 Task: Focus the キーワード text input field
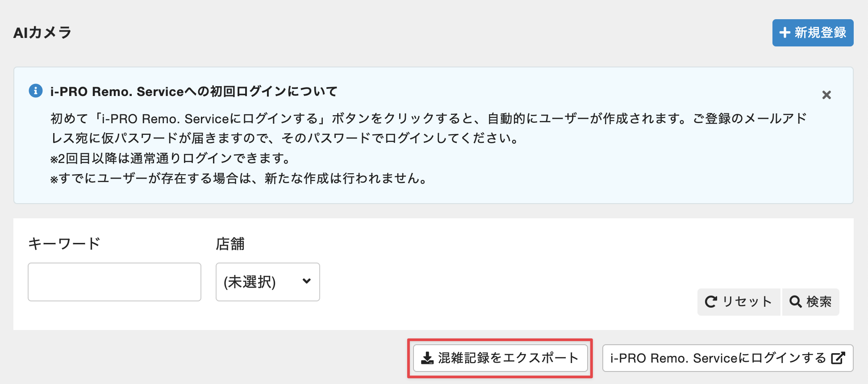[114, 282]
